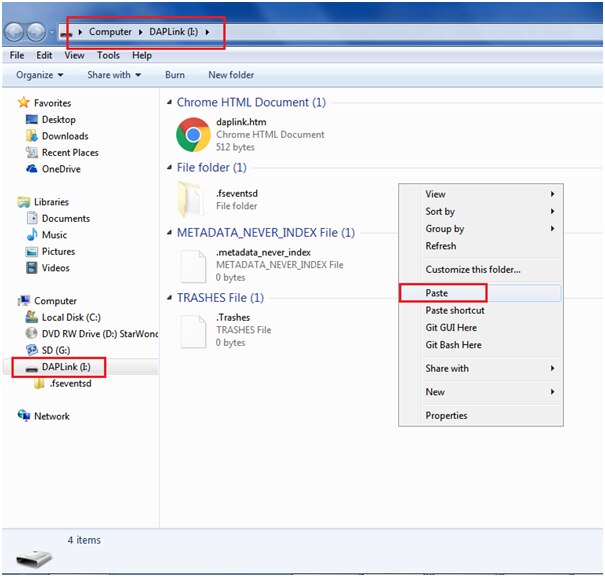Choose Refresh from context menu
Viewport: 605px width, 577px height.
481,245
